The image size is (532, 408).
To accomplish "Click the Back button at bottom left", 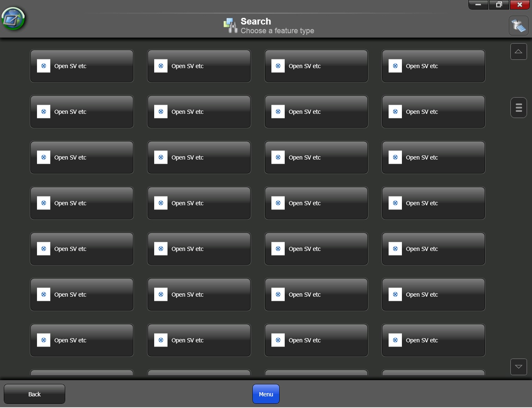I will (34, 394).
